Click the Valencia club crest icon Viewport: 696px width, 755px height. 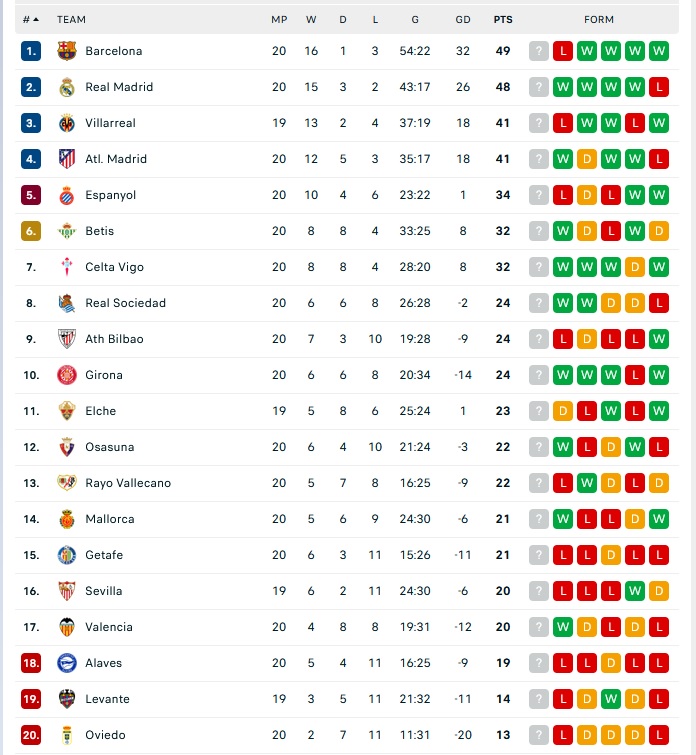click(67, 627)
